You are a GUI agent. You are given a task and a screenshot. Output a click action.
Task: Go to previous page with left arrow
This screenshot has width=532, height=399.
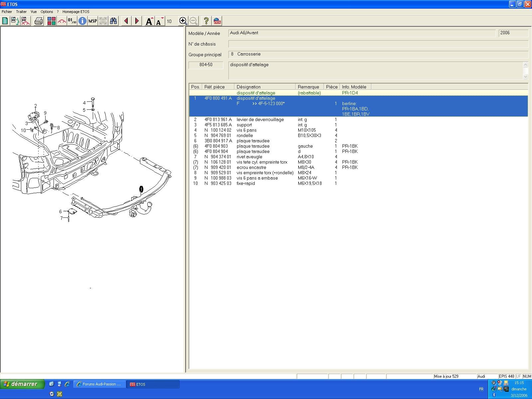[x=126, y=21]
